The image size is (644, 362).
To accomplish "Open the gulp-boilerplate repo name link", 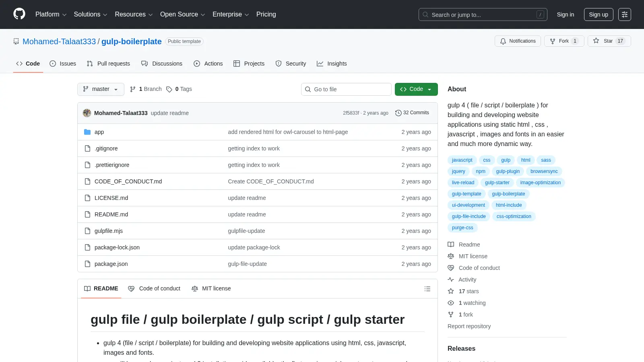I will tap(132, 41).
